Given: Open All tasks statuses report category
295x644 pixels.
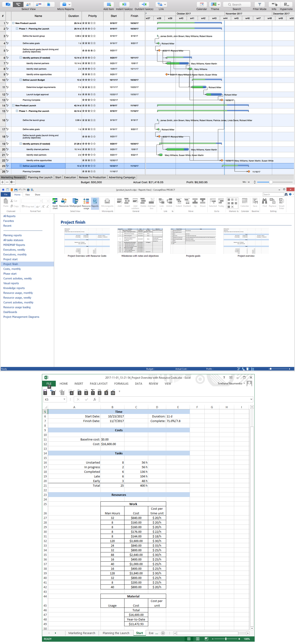Looking at the screenshot, I should pyautogui.click(x=13, y=240).
